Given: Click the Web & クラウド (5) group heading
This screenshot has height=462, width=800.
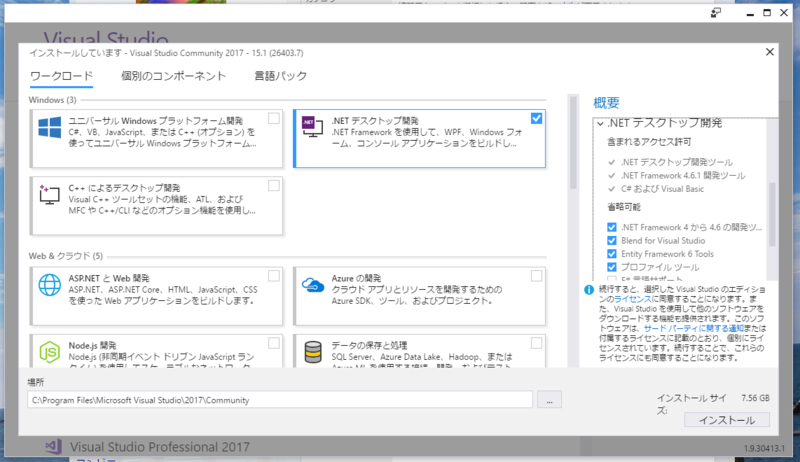Looking at the screenshot, I should click(66, 255).
